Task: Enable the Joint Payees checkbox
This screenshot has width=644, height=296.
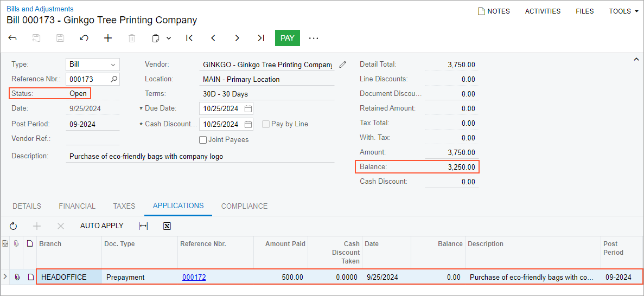Action: pos(203,140)
